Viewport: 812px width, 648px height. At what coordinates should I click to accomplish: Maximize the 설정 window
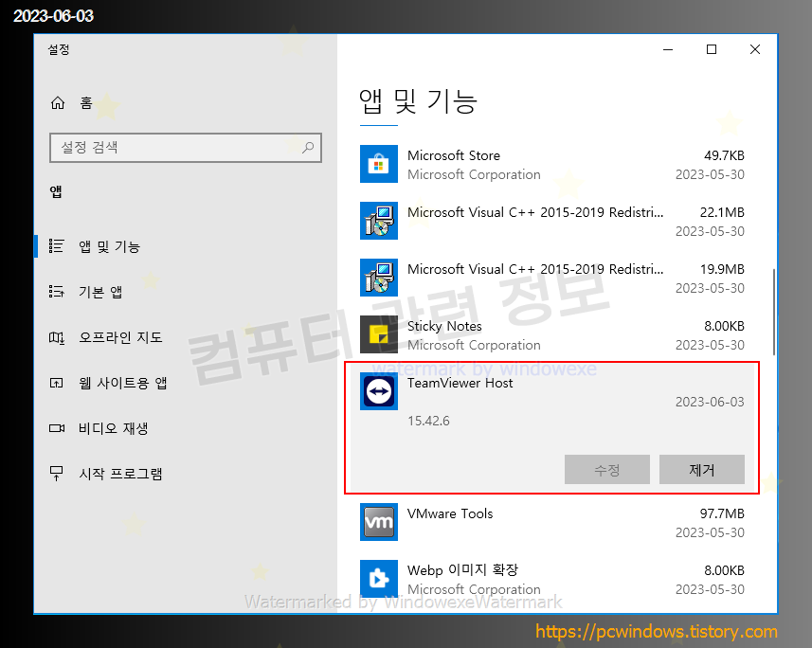coord(712,49)
